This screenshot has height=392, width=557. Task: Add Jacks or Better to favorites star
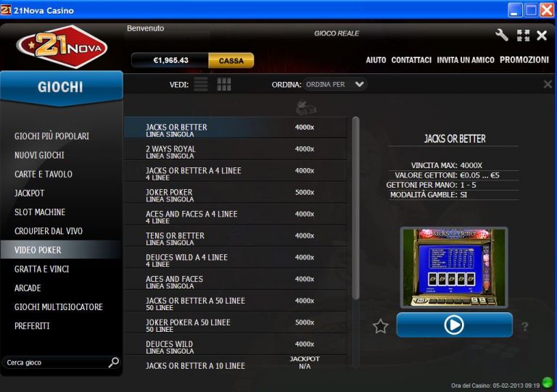(x=380, y=326)
